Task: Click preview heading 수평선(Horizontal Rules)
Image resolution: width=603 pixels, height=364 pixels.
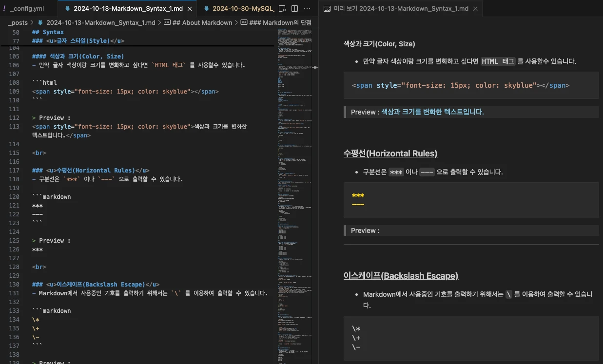Action: point(390,153)
